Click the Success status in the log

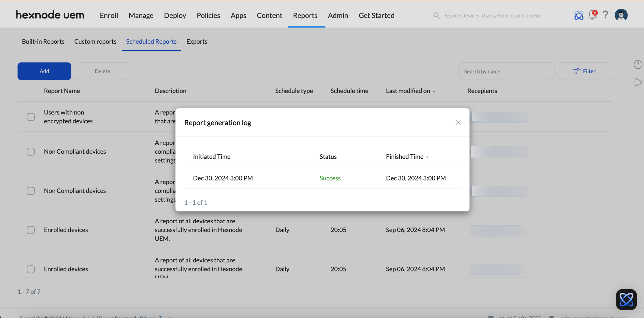(x=330, y=178)
